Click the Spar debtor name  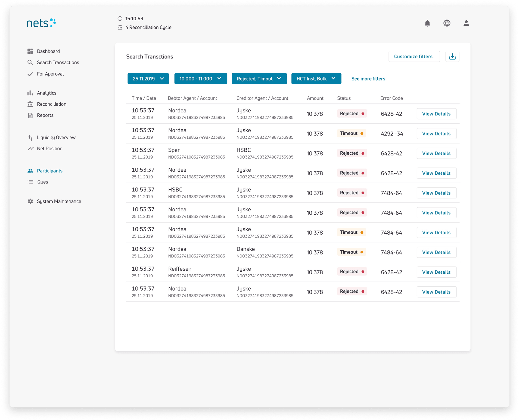coord(174,150)
